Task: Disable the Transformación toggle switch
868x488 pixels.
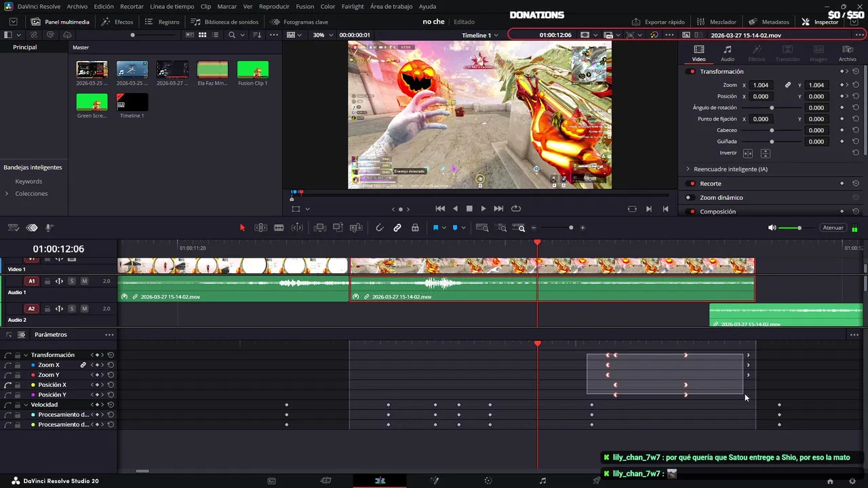Action: [691, 71]
